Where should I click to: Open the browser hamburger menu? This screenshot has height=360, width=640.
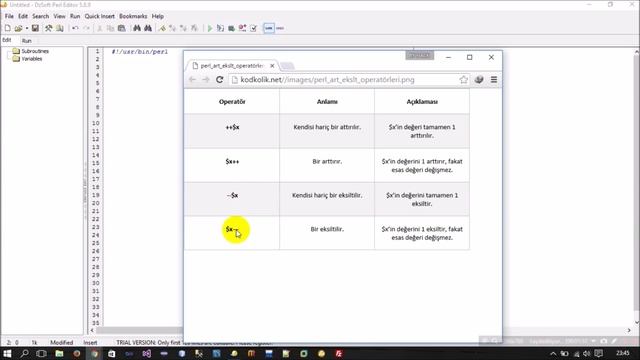[494, 80]
